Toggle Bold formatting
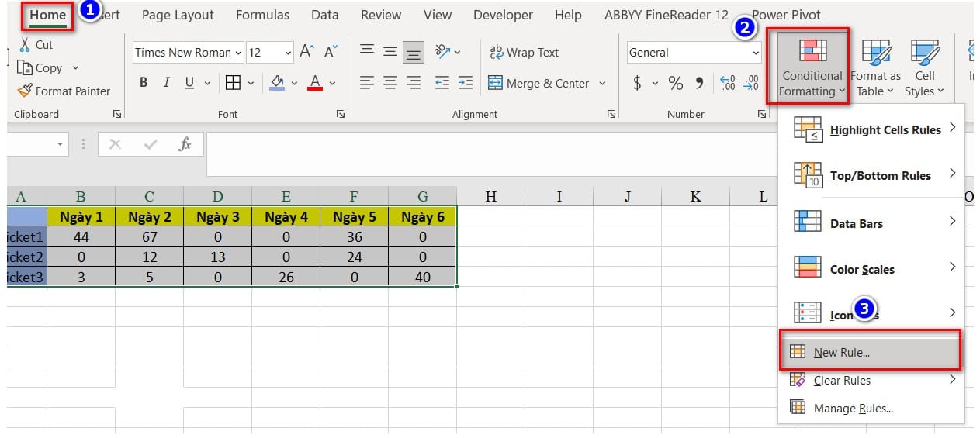This screenshot has width=980, height=438. pos(144,83)
